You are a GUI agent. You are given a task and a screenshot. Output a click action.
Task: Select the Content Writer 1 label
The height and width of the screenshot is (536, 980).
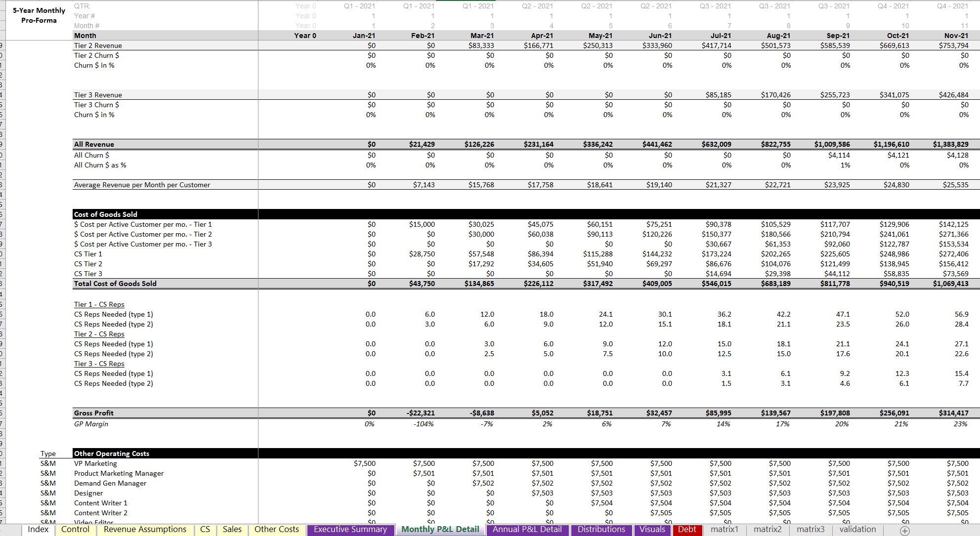pyautogui.click(x=101, y=503)
